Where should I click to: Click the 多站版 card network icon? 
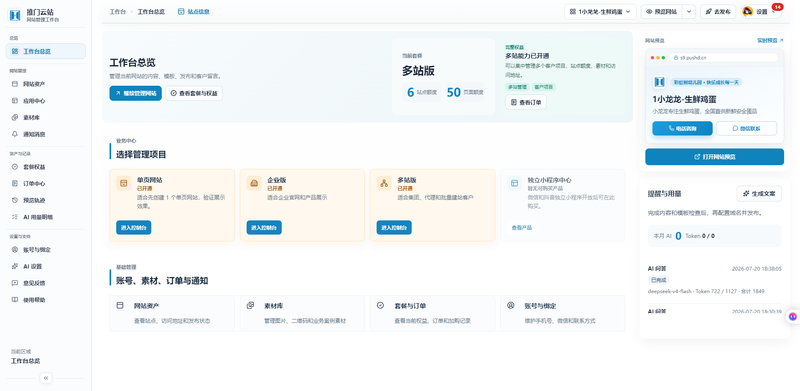384,183
